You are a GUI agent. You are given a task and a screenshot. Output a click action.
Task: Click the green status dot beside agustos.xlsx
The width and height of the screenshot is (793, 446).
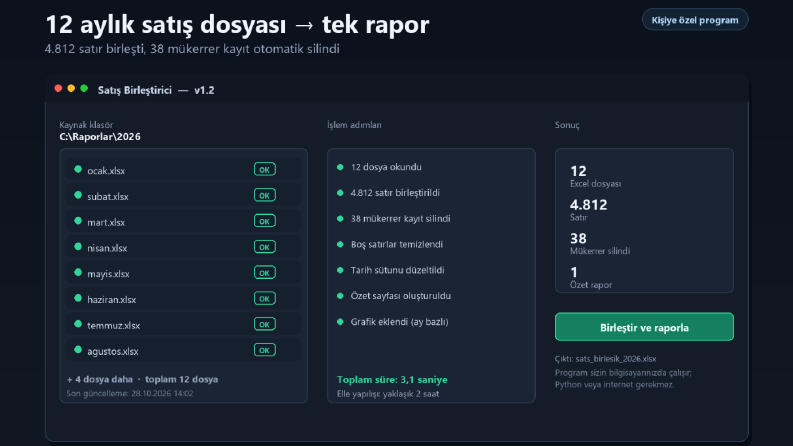[x=78, y=350]
